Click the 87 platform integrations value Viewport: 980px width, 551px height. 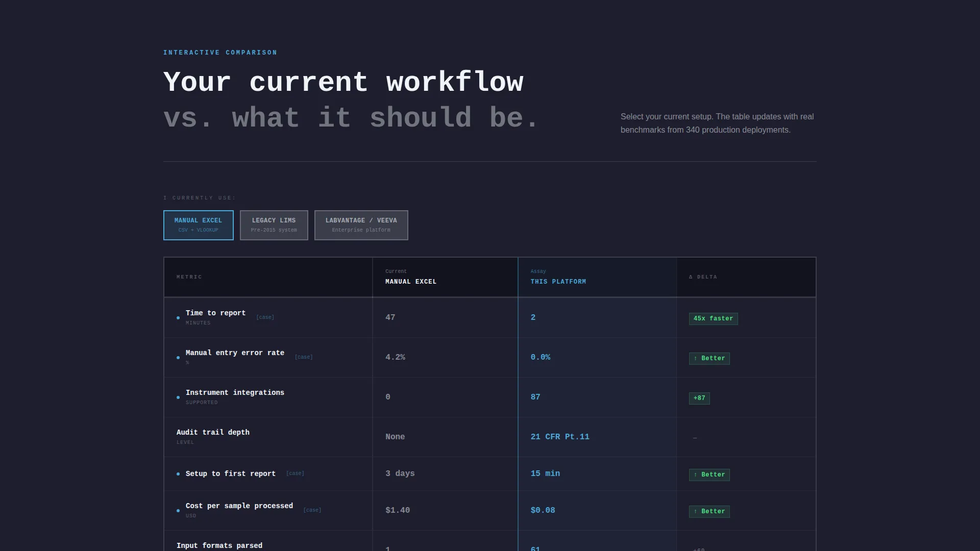click(535, 397)
